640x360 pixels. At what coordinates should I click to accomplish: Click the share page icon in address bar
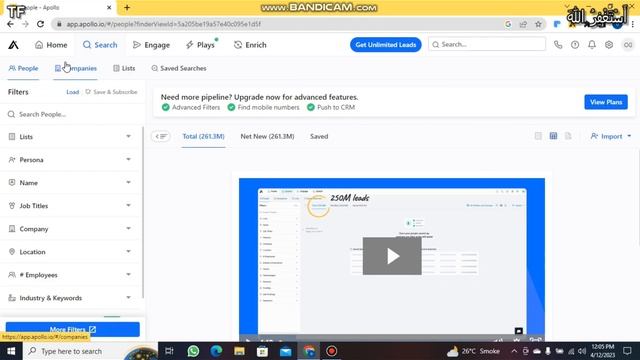523,24
